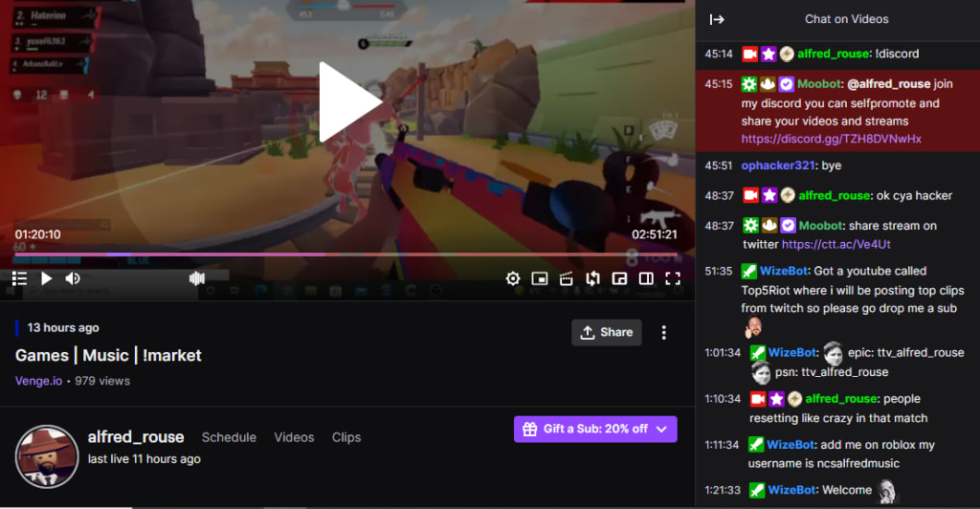The width and height of the screenshot is (980, 509).
Task: Click the emote after WizeBot 'Welcome'
Action: [886, 491]
